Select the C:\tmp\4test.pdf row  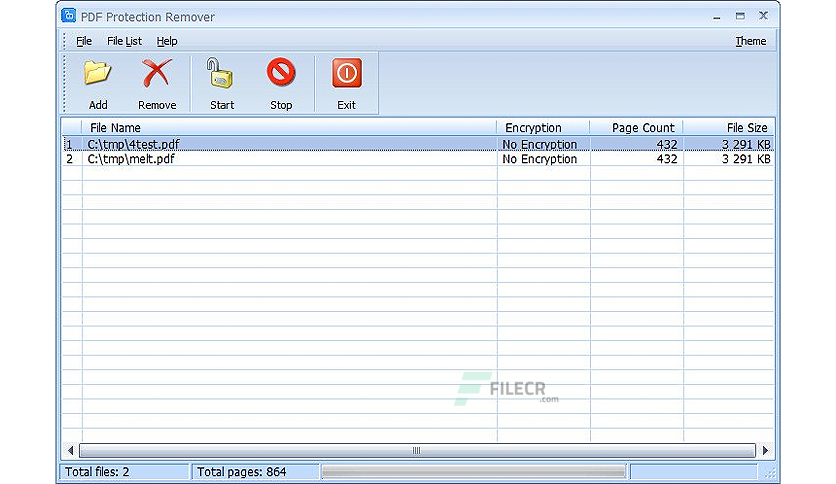[417, 144]
